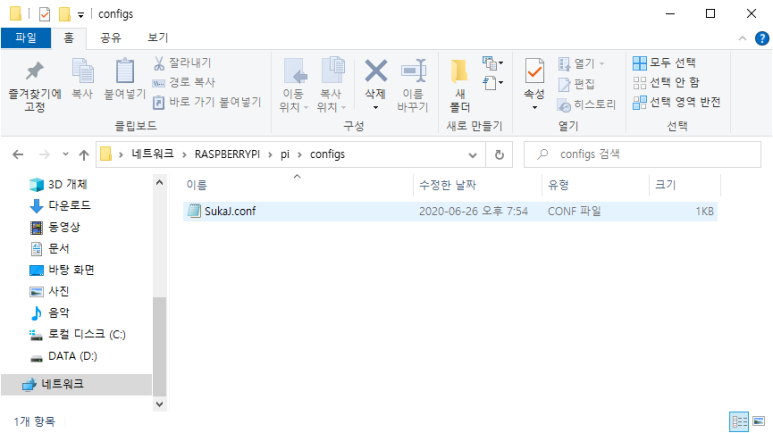This screenshot has width=773, height=433.
Task: Click 네트워크 in the address path
Action: [152, 154]
